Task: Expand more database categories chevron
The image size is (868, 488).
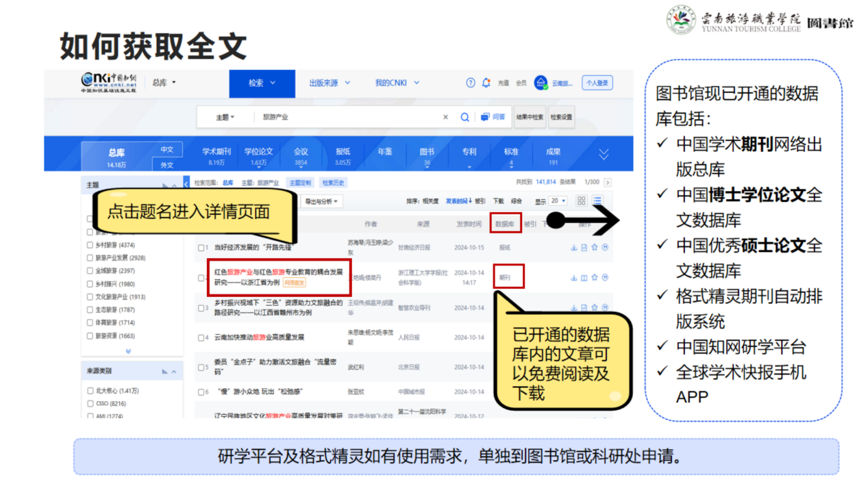Action: tap(603, 155)
